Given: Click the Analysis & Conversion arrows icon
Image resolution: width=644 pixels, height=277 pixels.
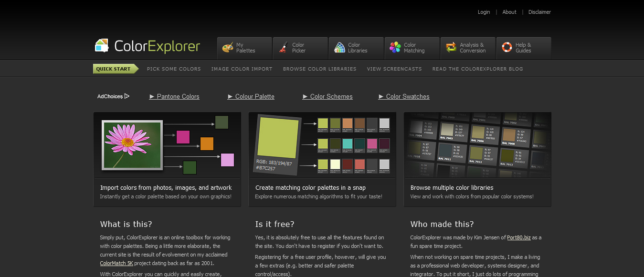Looking at the screenshot, I should click(x=451, y=47).
